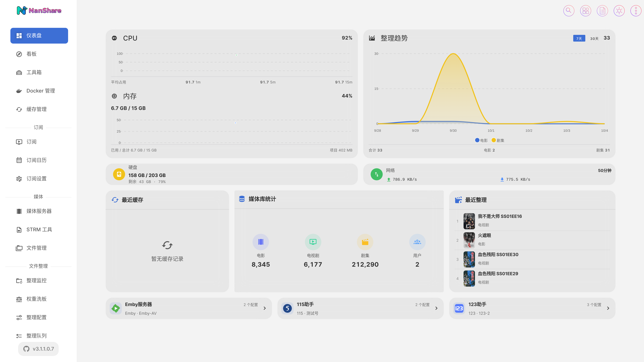Open 缓存管理 in sidebar
Viewport: 644px width, 362px height.
point(39,109)
